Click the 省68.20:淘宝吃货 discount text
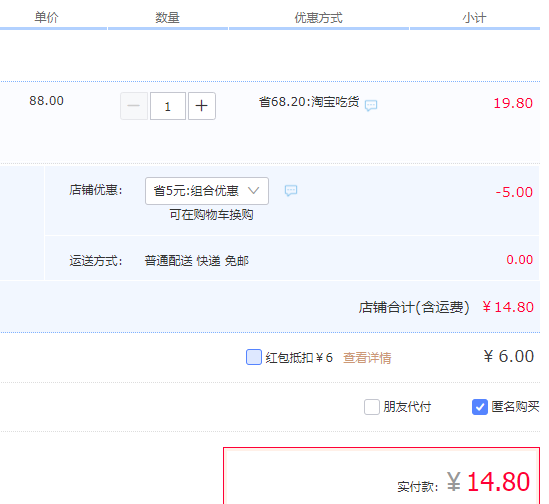 click(309, 102)
